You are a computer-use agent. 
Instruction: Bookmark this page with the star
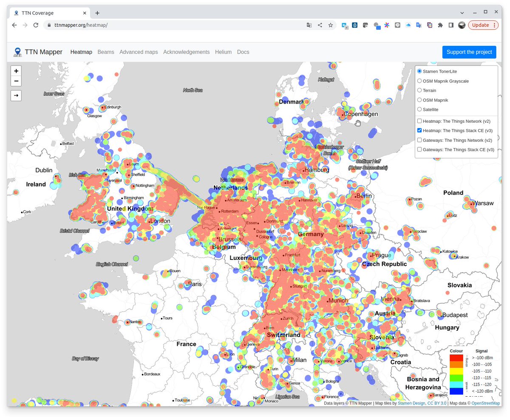(331, 25)
